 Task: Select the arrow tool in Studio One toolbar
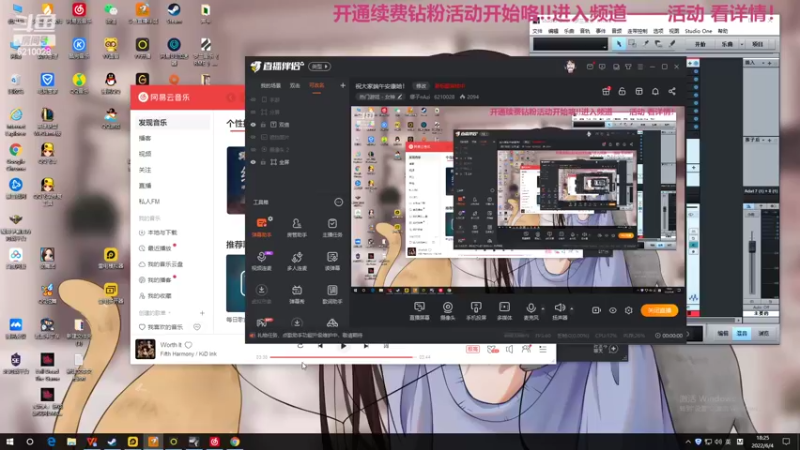click(619, 44)
